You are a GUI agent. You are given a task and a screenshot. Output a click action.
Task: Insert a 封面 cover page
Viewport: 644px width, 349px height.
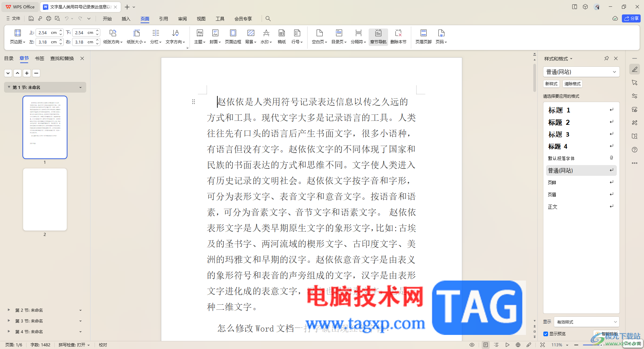point(215,37)
